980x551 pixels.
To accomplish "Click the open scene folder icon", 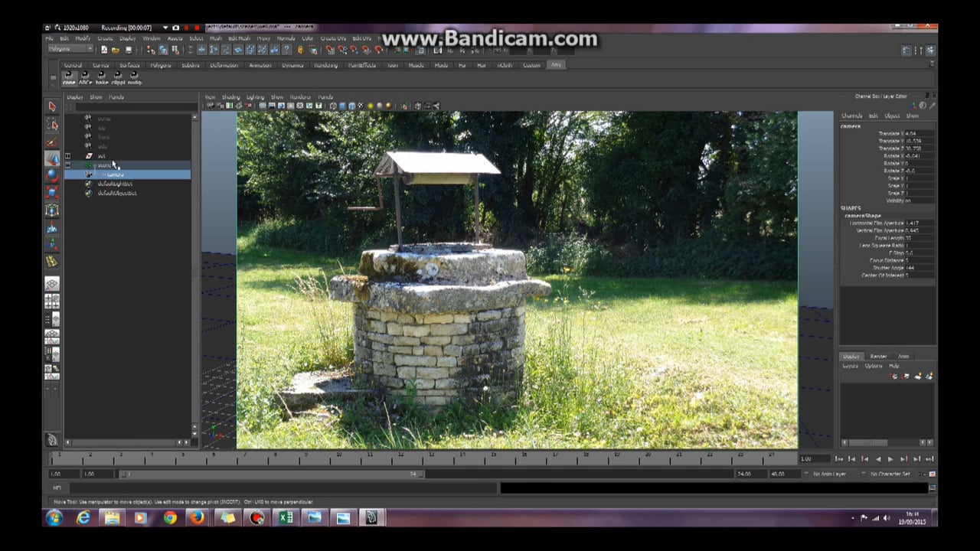I will click(x=116, y=50).
